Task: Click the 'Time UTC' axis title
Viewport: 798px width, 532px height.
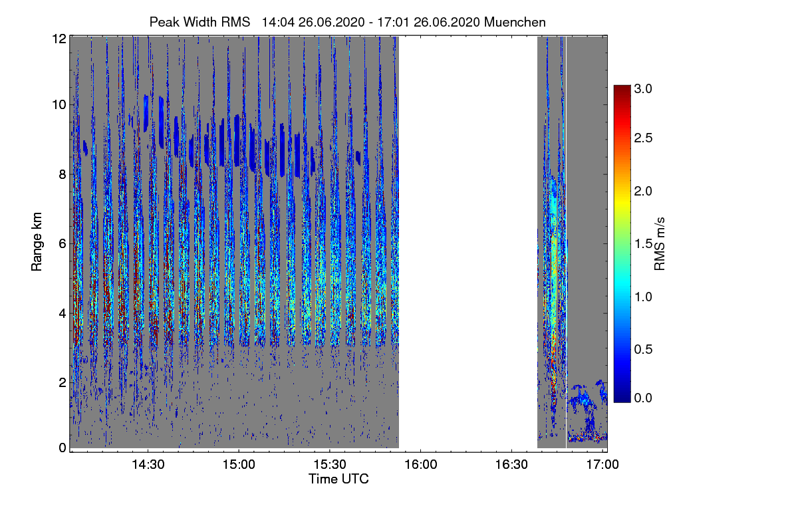Action: click(338, 479)
